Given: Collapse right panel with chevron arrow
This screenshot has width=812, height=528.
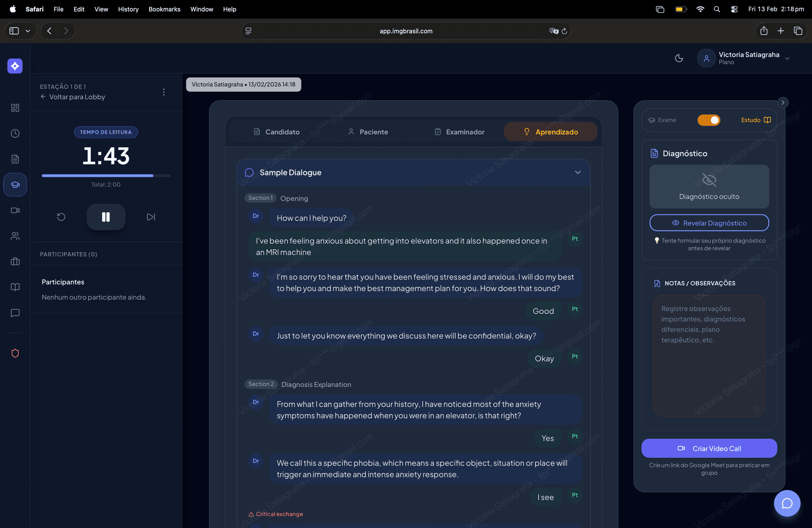Looking at the screenshot, I should coord(783,103).
